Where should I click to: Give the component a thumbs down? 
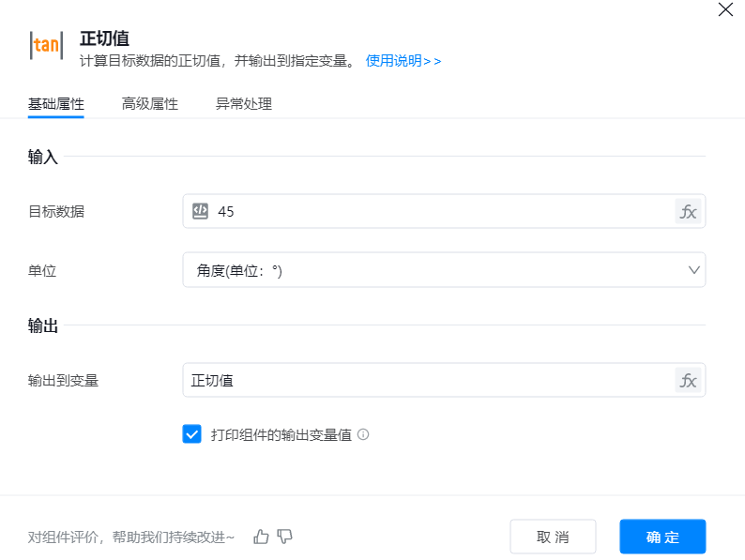click(x=285, y=537)
